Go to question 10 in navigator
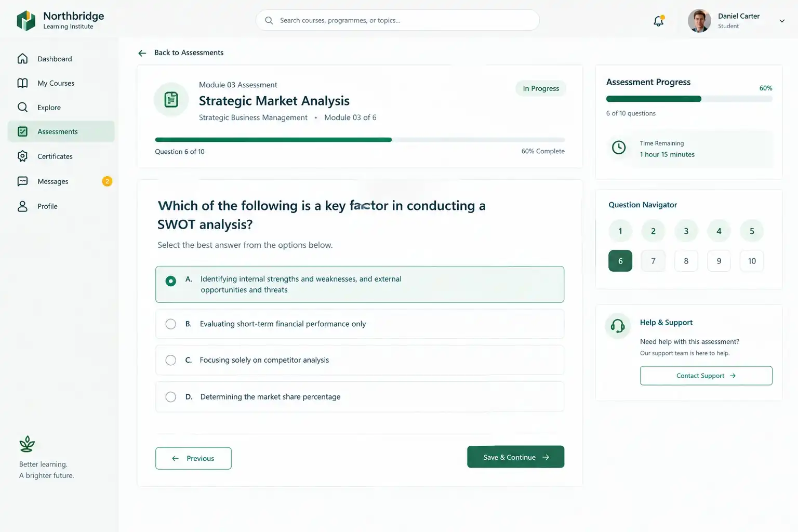This screenshot has height=532, width=798. [752, 261]
